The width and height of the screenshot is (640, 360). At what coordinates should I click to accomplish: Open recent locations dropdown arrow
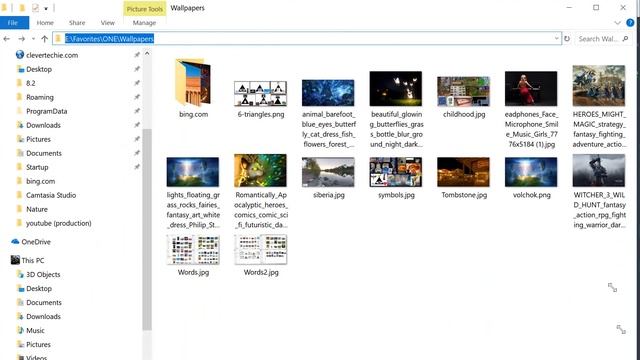coord(33,39)
